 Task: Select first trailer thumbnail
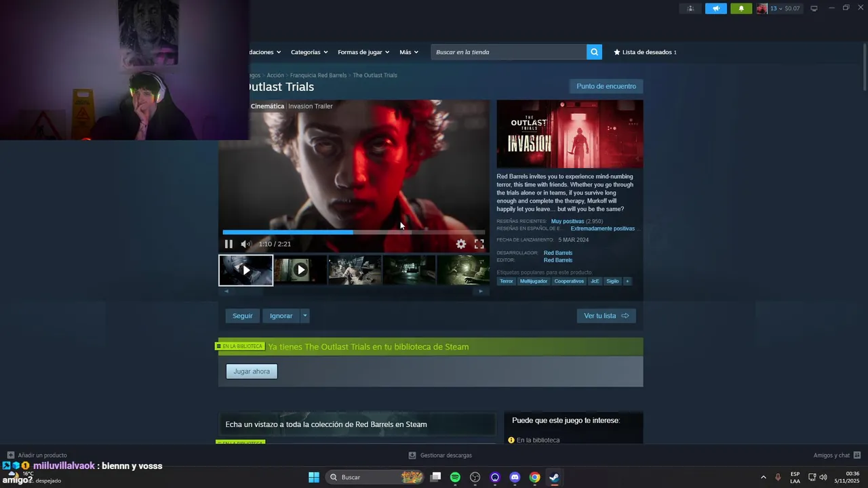click(x=245, y=270)
